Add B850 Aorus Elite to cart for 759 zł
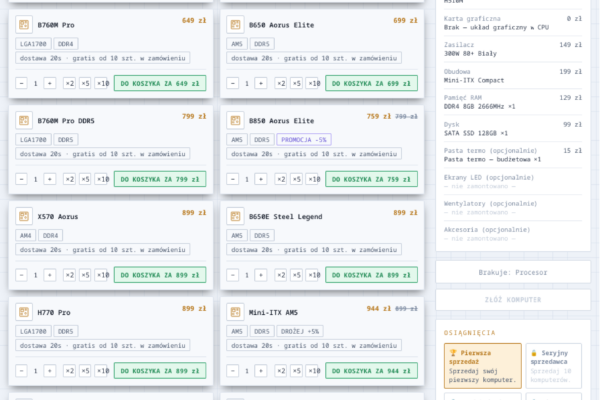The image size is (600, 400). (371, 179)
